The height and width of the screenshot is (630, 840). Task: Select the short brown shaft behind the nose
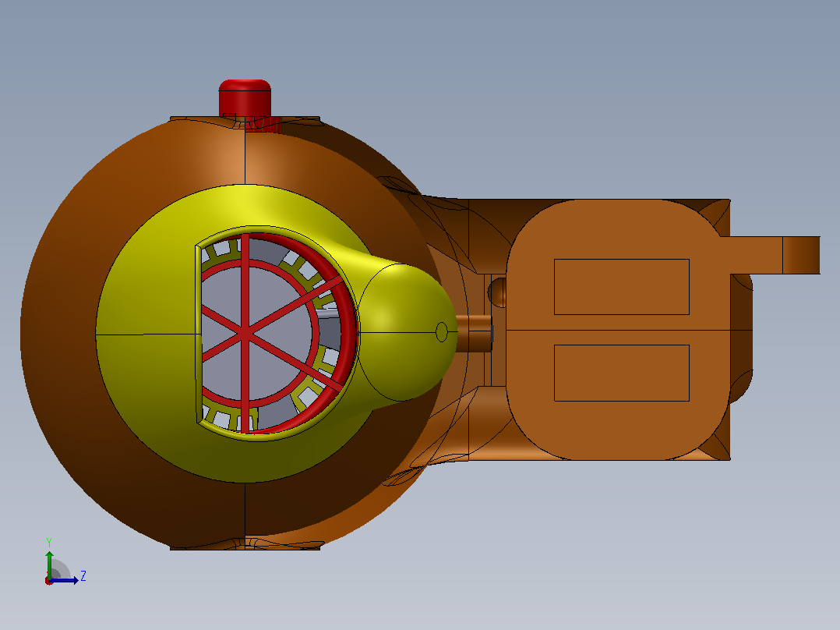[x=474, y=333]
